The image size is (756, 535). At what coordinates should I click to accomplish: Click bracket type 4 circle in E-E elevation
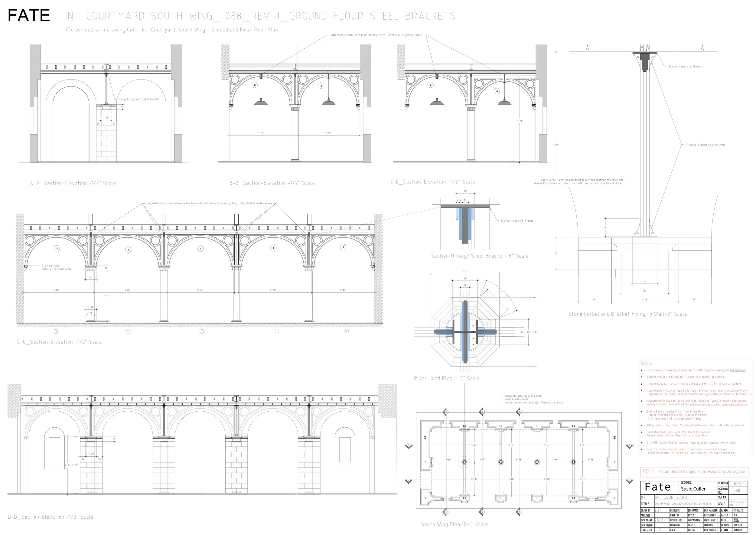coord(497,91)
